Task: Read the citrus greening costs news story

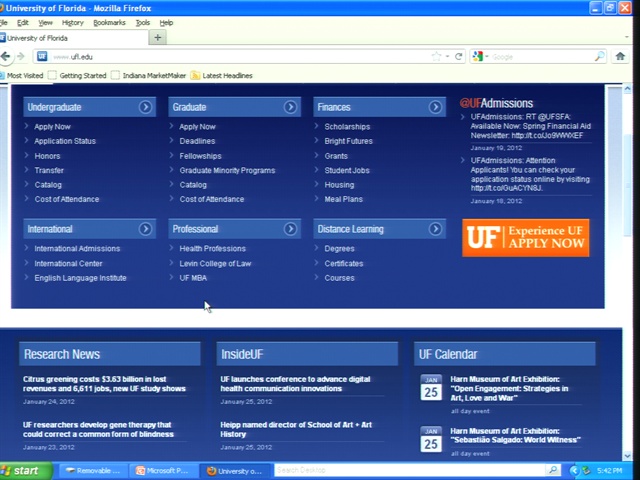Action: 104,384
